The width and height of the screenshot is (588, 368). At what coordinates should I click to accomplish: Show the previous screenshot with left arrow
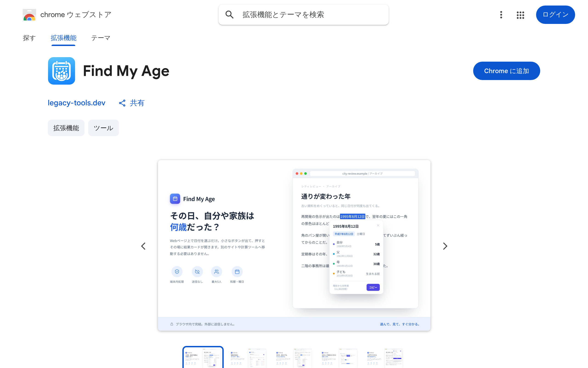tap(143, 246)
